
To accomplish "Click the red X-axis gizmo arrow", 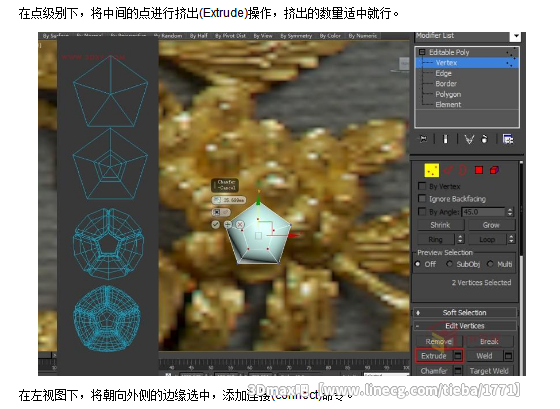I will pyautogui.click(x=294, y=235).
